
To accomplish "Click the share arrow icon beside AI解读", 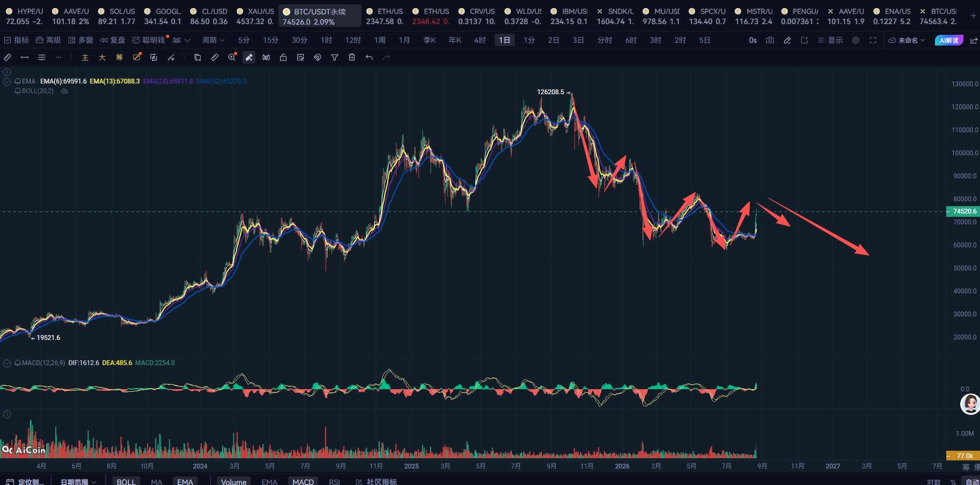I will click(x=974, y=40).
